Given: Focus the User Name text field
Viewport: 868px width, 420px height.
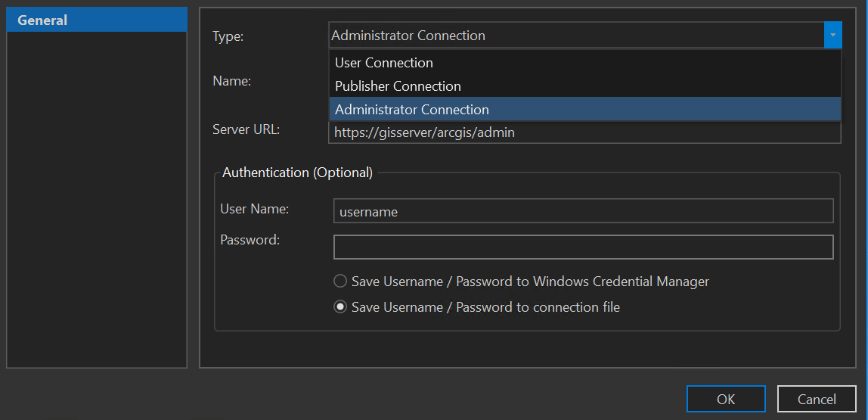Looking at the screenshot, I should click(582, 211).
